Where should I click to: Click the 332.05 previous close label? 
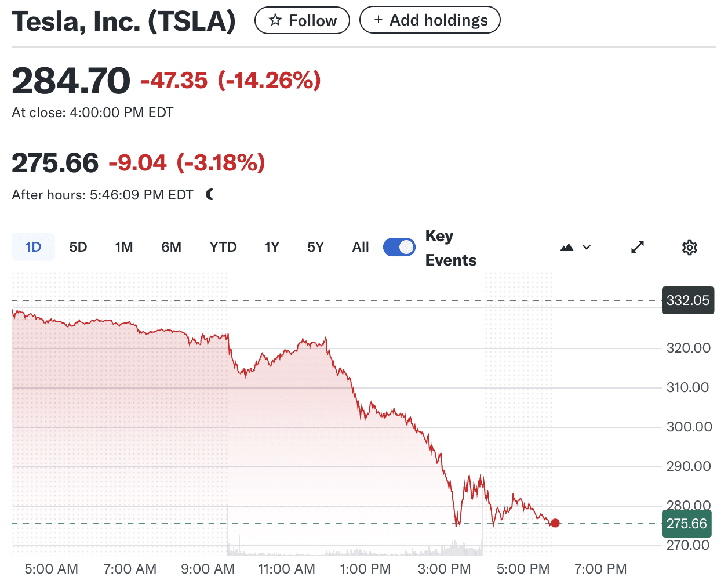(x=688, y=300)
